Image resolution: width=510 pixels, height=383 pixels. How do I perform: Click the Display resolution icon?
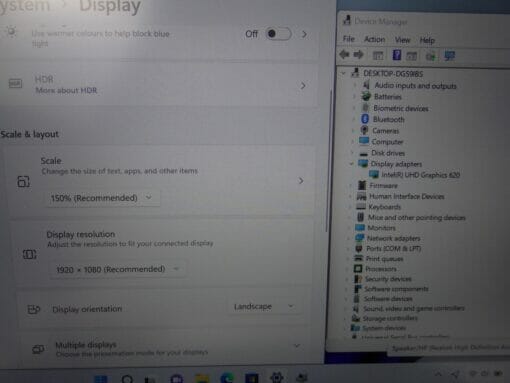(x=29, y=255)
